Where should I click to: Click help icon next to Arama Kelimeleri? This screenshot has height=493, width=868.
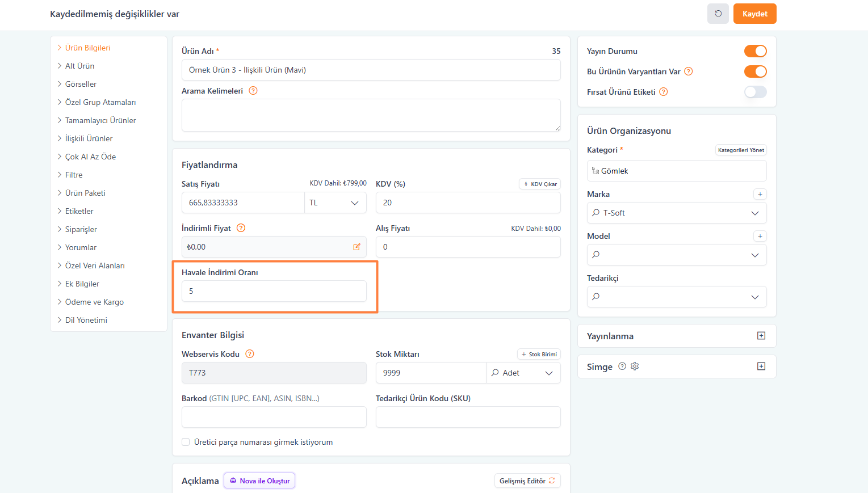[253, 91]
